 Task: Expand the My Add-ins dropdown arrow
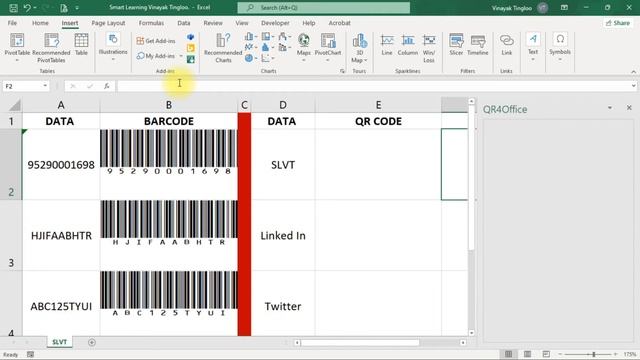[181, 56]
